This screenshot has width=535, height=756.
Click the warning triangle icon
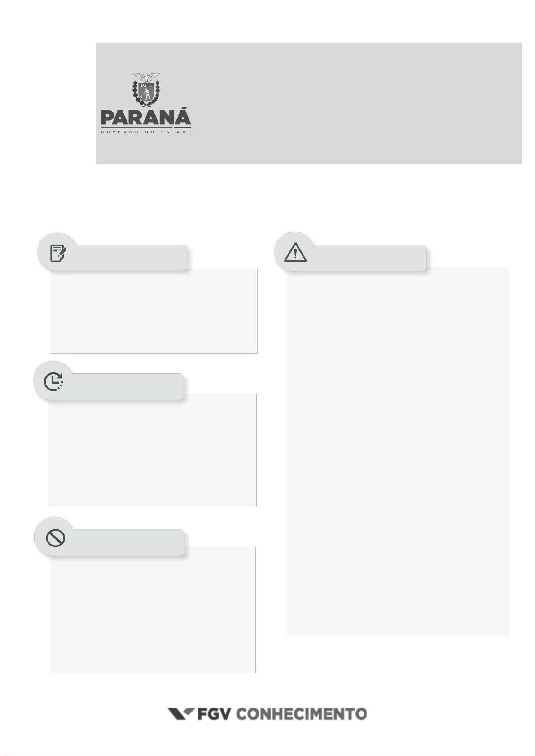coord(295,253)
